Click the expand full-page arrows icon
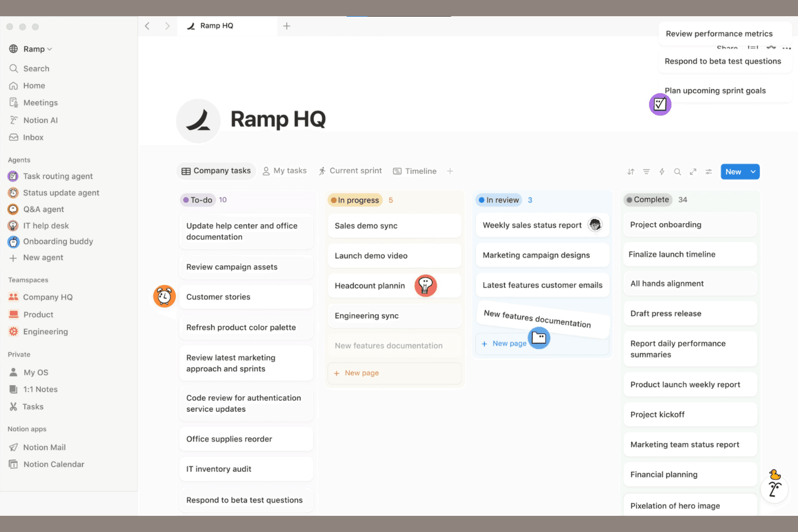The height and width of the screenshot is (532, 798). [x=693, y=172]
